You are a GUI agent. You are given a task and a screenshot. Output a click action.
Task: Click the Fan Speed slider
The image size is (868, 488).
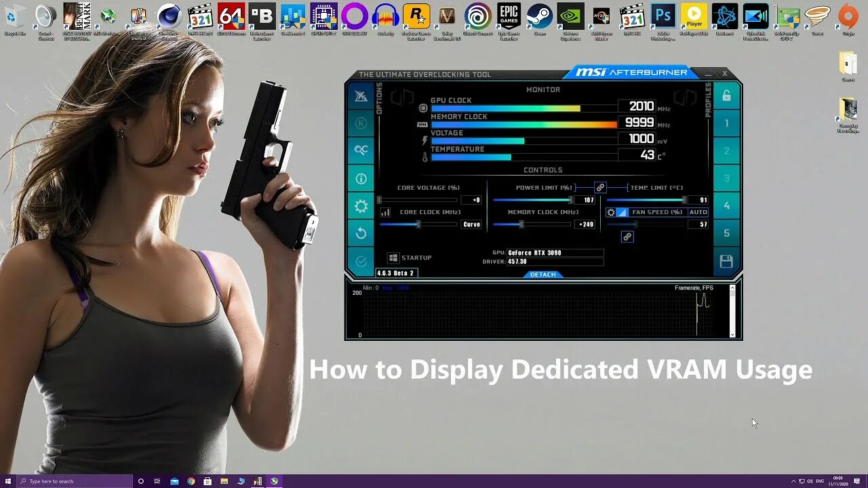click(x=646, y=224)
